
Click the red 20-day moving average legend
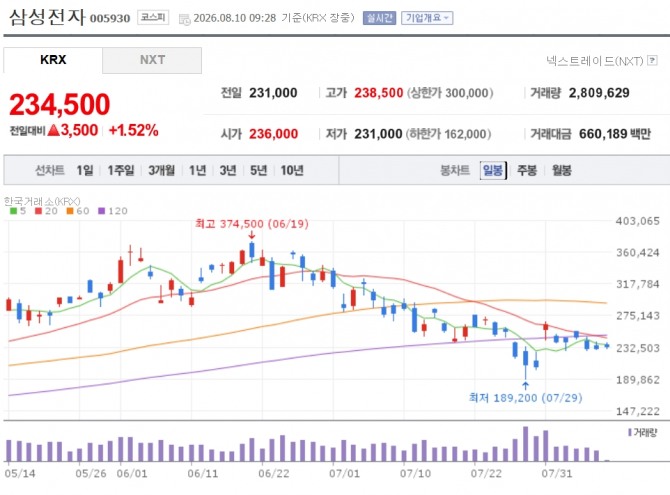pos(46,211)
